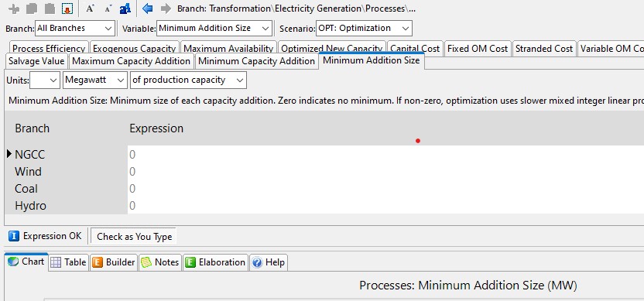Image resolution: width=644 pixels, height=301 pixels.
Task: Click the Branch column header
Action: (x=32, y=128)
